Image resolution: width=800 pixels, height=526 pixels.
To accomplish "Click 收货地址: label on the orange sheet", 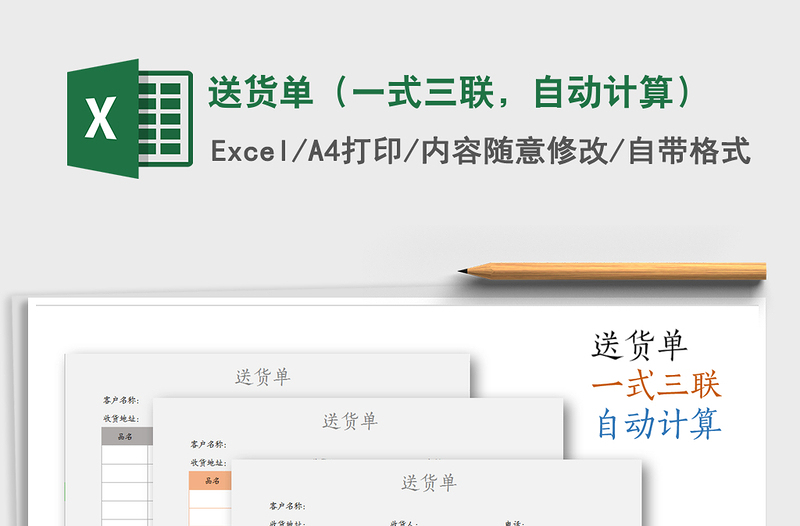I will (x=209, y=463).
